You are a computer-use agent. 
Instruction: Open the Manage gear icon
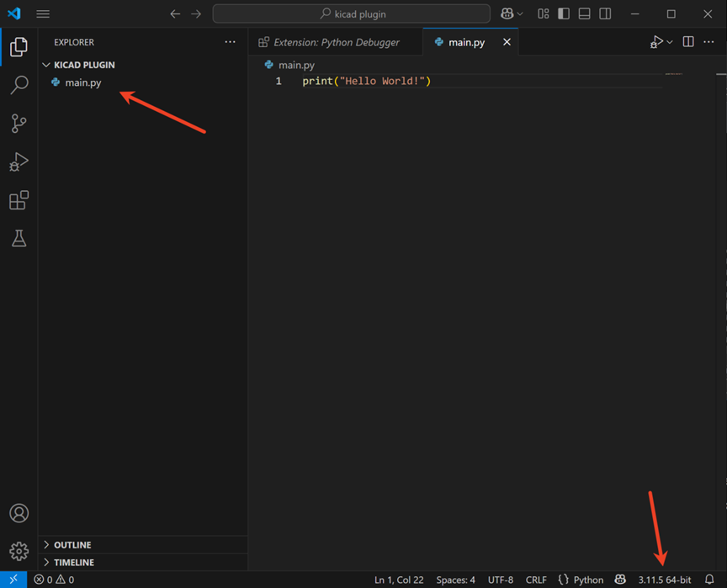tap(19, 551)
